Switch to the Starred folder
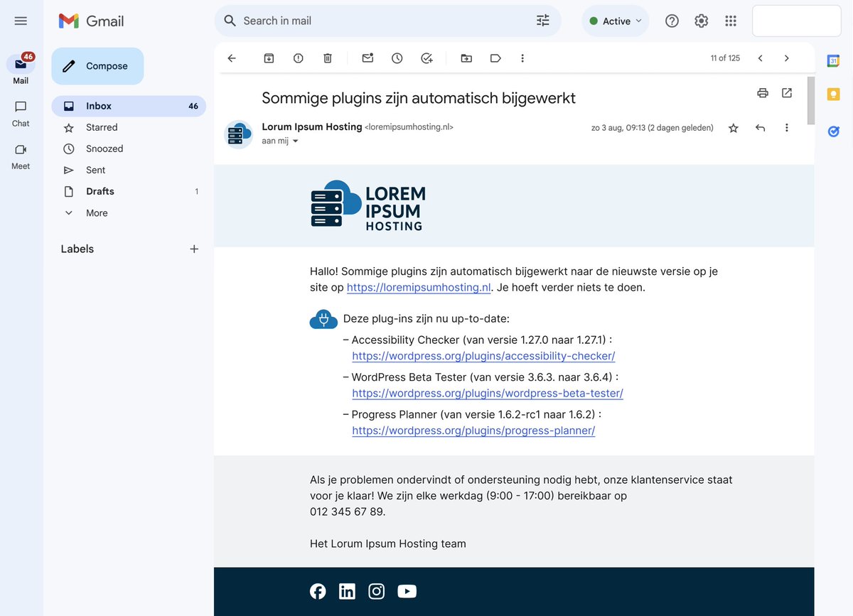 click(x=103, y=127)
